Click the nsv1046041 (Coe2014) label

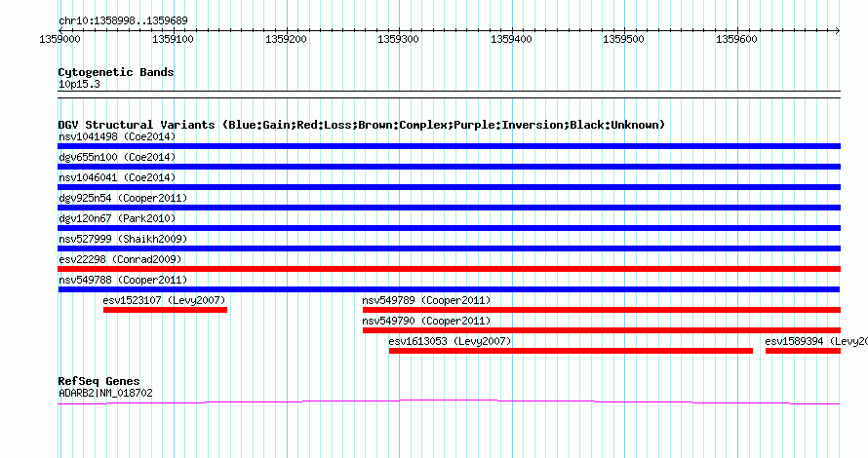pos(117,177)
